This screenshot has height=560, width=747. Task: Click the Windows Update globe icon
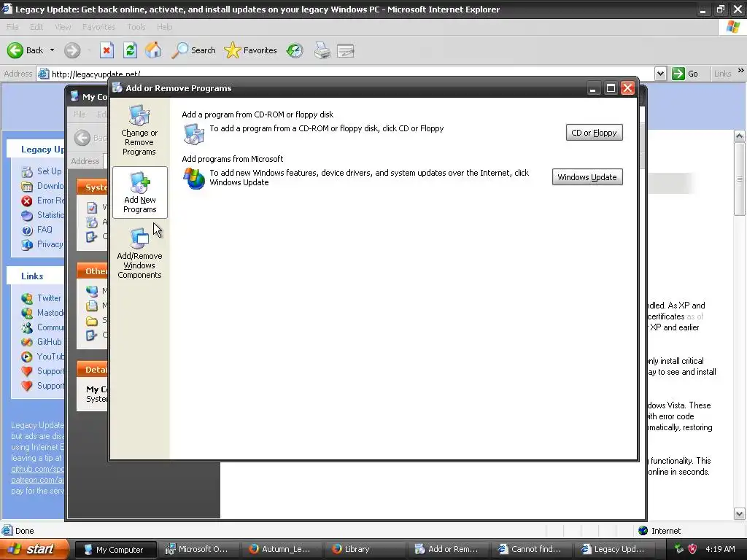(194, 179)
